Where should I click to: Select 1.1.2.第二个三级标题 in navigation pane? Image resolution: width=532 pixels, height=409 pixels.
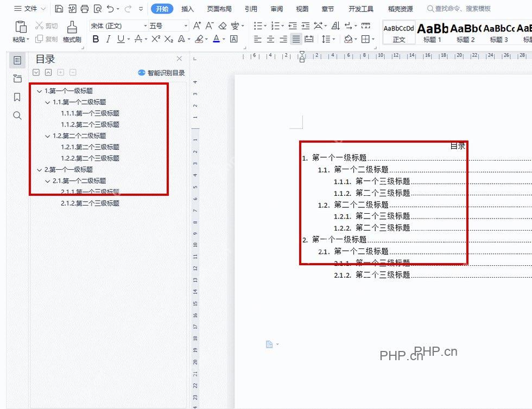tap(90, 124)
